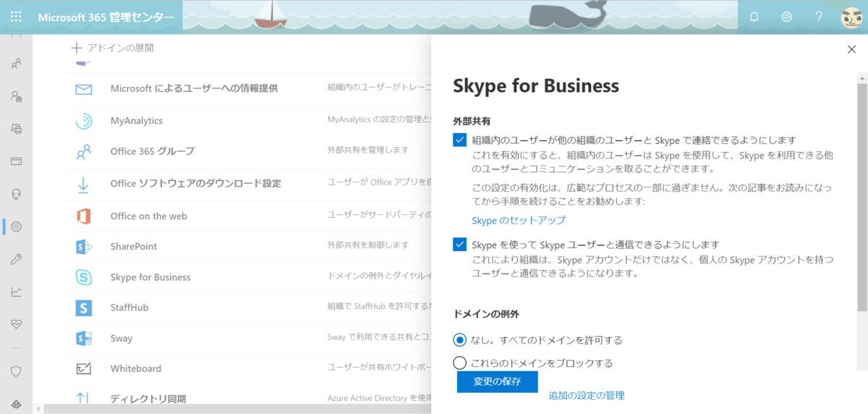Click the SharePoint icon
868x414 pixels.
(x=84, y=247)
